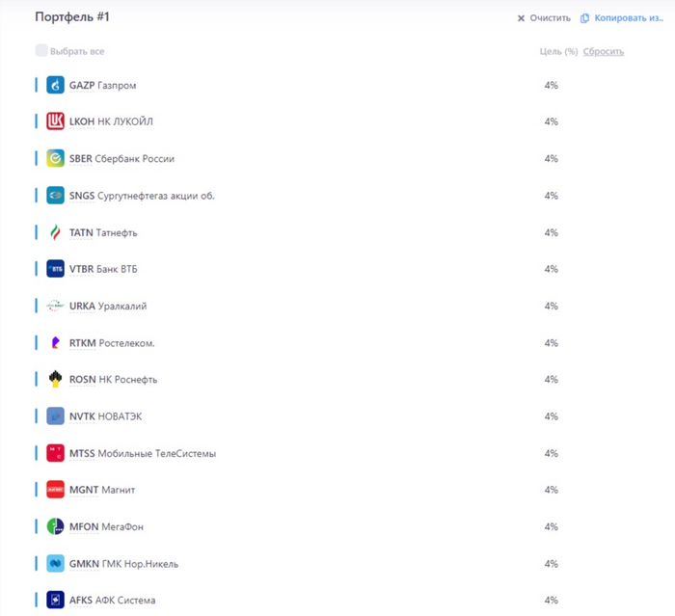The height and width of the screenshot is (616, 675).
Task: Open the Копировать из.. link
Action: pyautogui.click(x=629, y=18)
